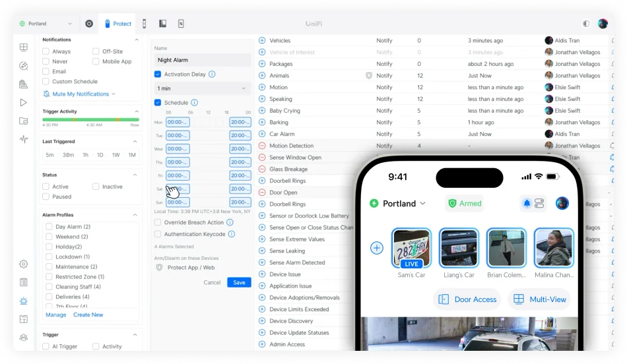Open the dashboard grid sidebar icon

tap(24, 47)
